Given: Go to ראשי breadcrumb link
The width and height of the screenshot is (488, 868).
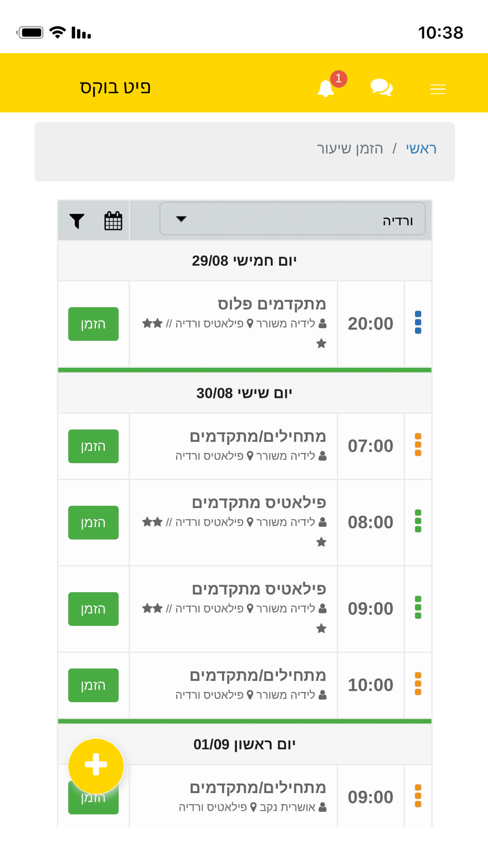Looking at the screenshot, I should (421, 148).
